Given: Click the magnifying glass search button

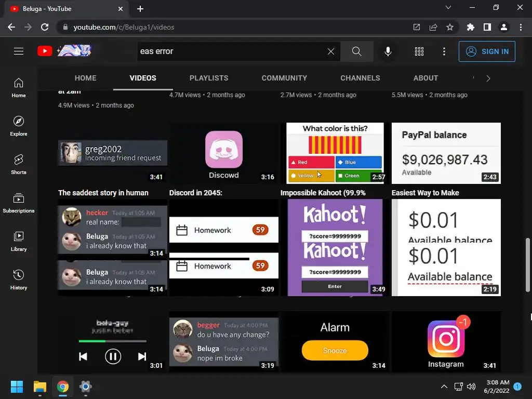Looking at the screenshot, I should (x=356, y=51).
